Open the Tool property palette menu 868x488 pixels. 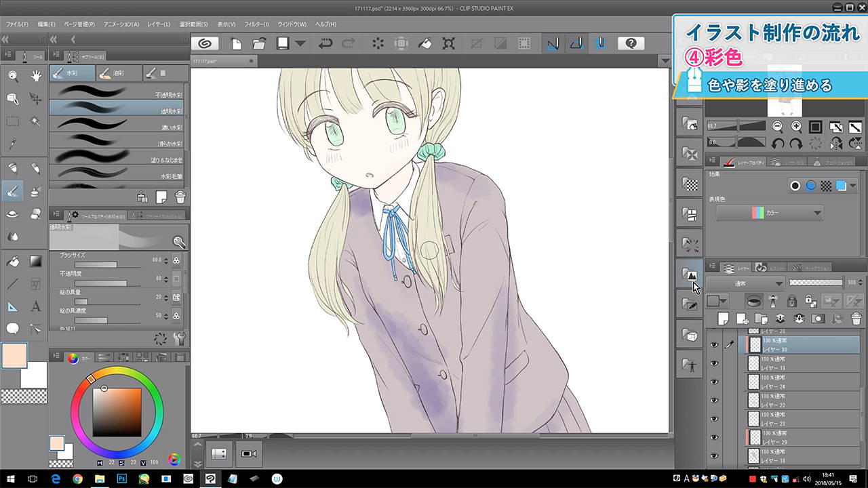tap(55, 215)
